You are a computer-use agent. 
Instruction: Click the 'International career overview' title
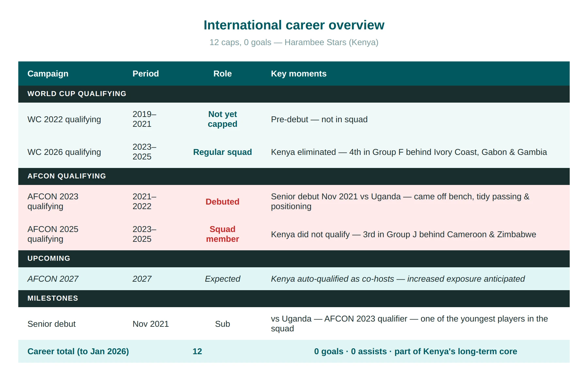[294, 25]
